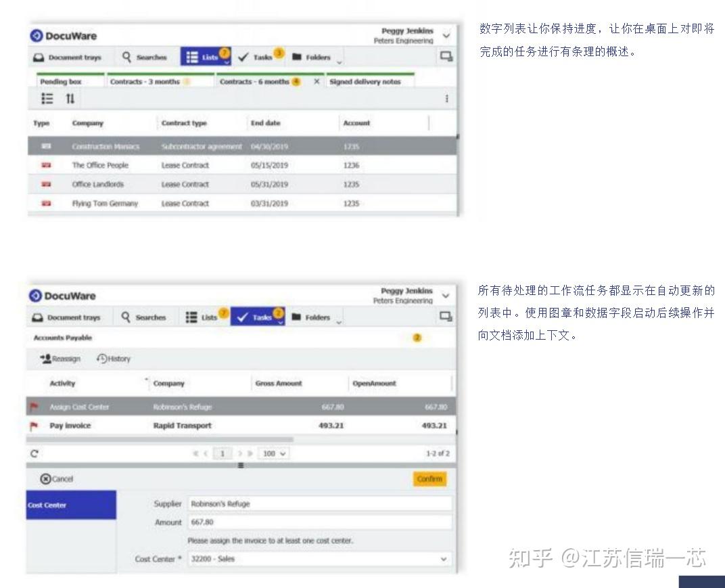Click inside the Supplier input field

pos(318,503)
